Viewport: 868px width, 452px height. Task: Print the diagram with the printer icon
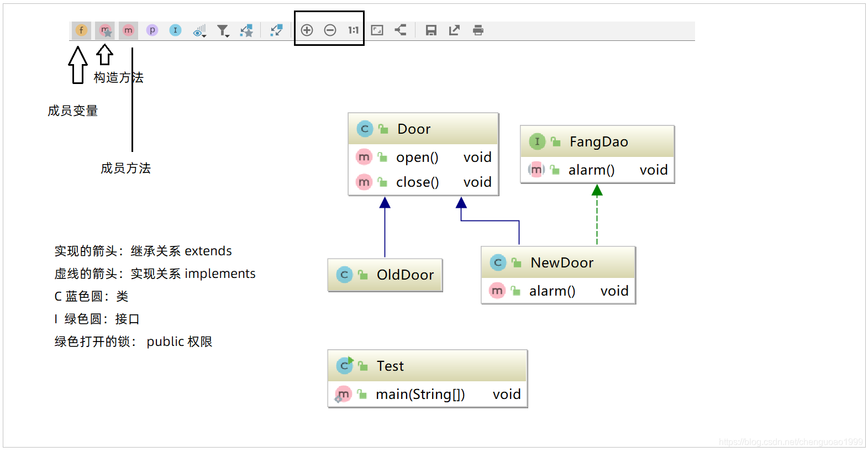(x=478, y=30)
